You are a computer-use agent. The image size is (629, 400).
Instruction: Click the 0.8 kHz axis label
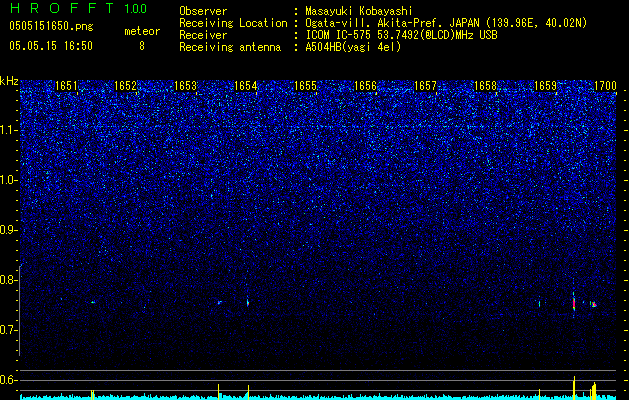click(x=9, y=280)
